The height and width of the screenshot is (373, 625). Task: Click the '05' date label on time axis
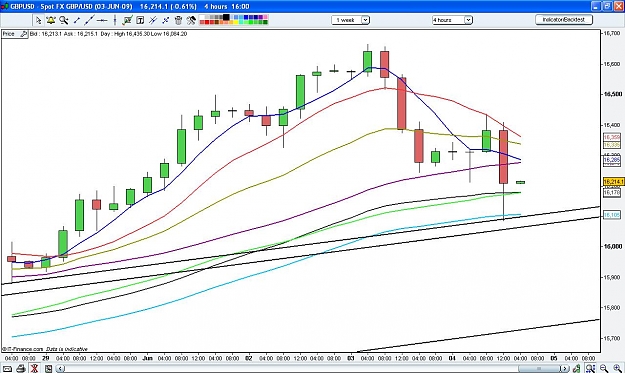click(554, 358)
